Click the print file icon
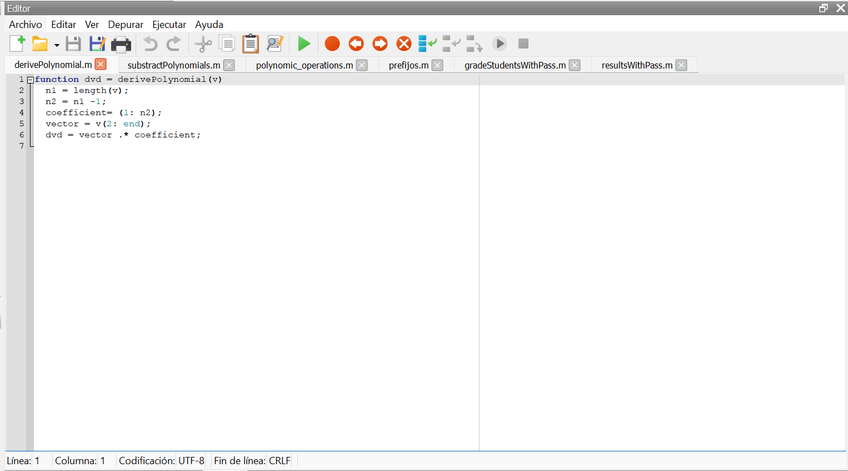 coord(121,44)
